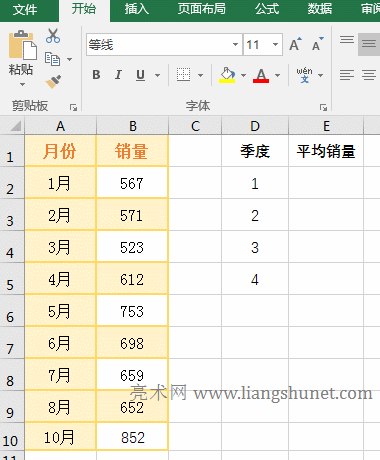This screenshot has width=380, height=460.
Task: Open the 公式 tab
Action: [x=267, y=9]
